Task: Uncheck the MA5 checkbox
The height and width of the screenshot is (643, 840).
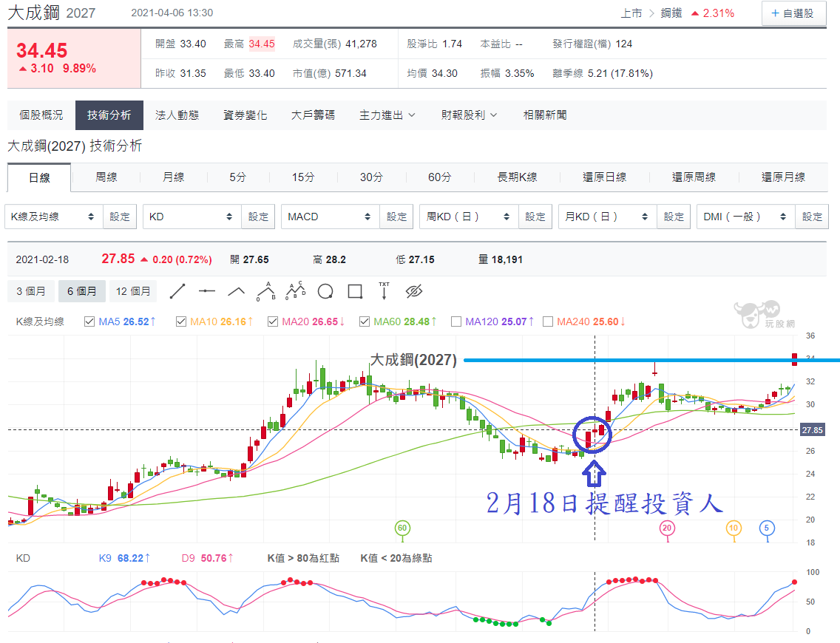Action: click(x=89, y=321)
